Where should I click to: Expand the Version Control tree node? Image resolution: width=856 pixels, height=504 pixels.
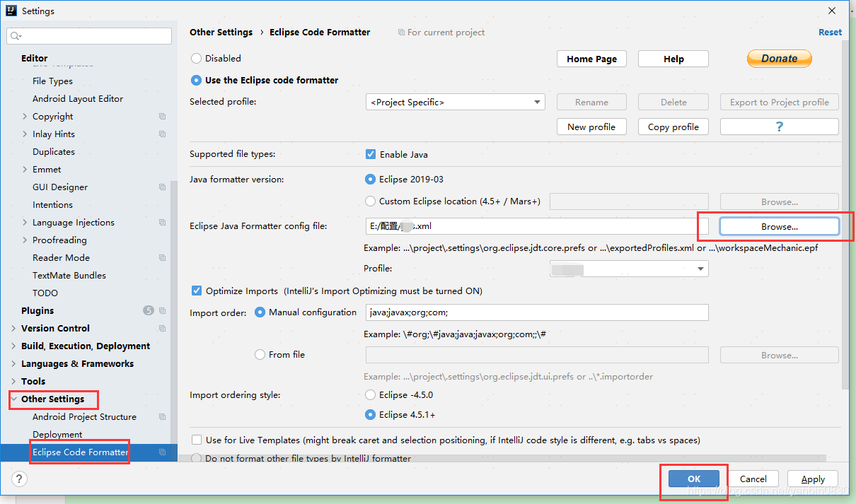13,328
